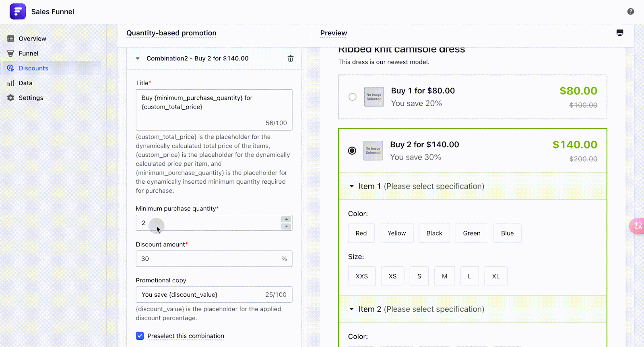Viewport: 644px width, 347px height.
Task: Choose the Blue color option
Action: (x=507, y=233)
